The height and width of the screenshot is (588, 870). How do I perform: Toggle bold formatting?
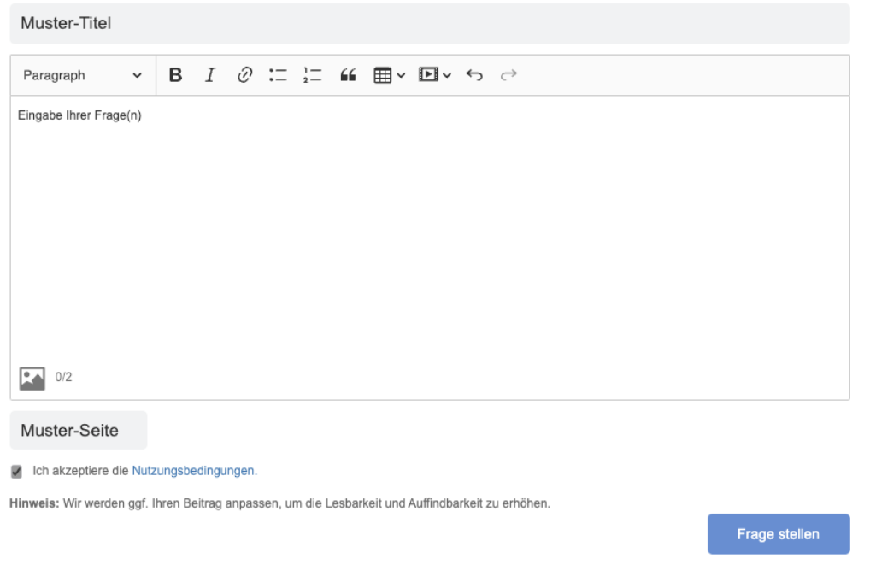coord(175,75)
